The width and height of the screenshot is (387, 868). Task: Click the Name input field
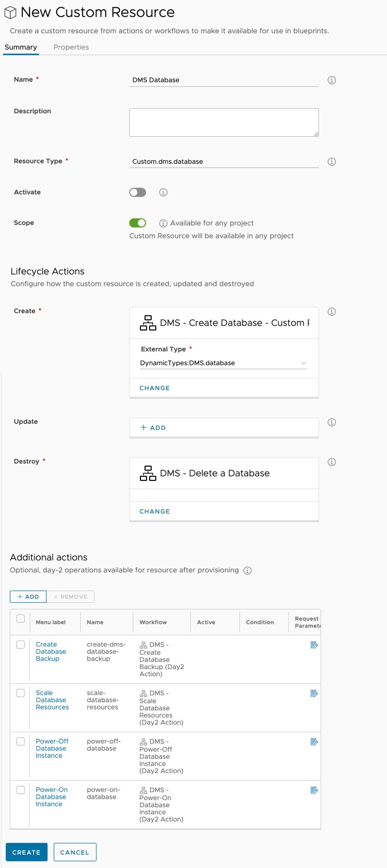pos(224,80)
